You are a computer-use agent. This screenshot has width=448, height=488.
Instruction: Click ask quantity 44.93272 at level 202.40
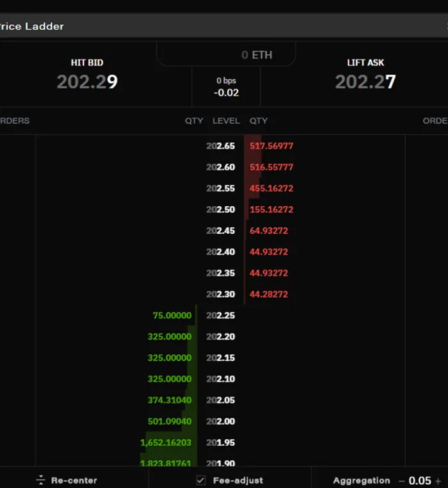pyautogui.click(x=269, y=252)
